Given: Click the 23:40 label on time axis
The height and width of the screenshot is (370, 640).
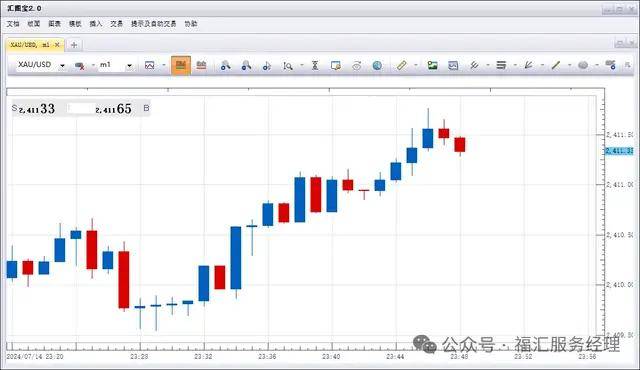Looking at the screenshot, I should (331, 357).
